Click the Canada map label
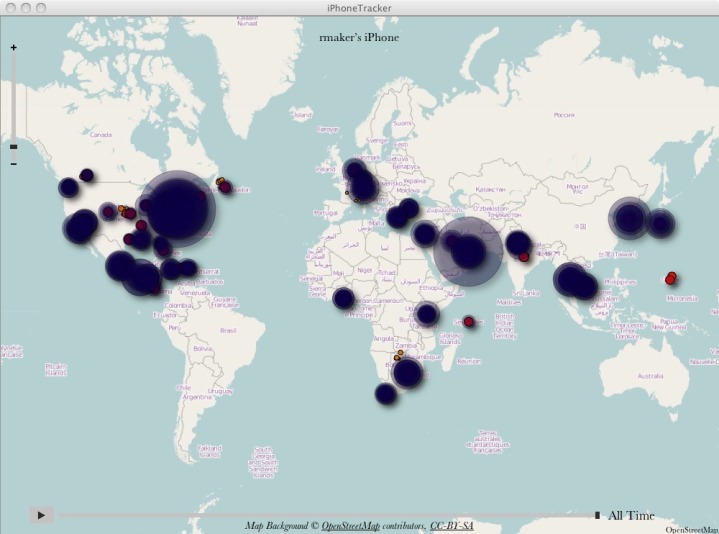The image size is (719, 534). [x=101, y=135]
